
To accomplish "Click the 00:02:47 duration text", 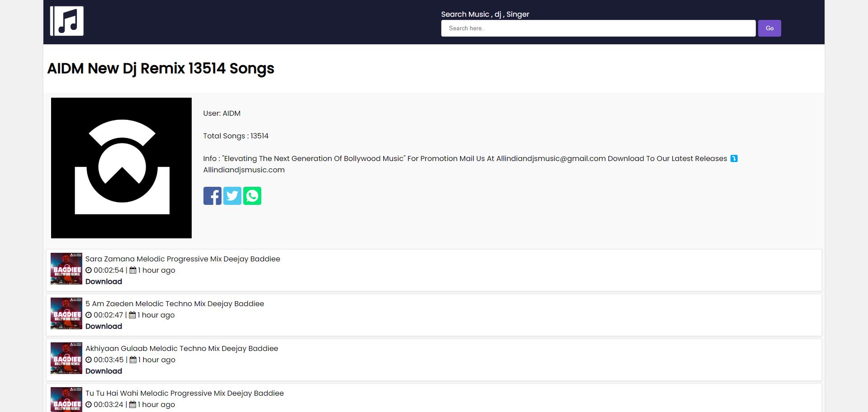I will pyautogui.click(x=108, y=315).
